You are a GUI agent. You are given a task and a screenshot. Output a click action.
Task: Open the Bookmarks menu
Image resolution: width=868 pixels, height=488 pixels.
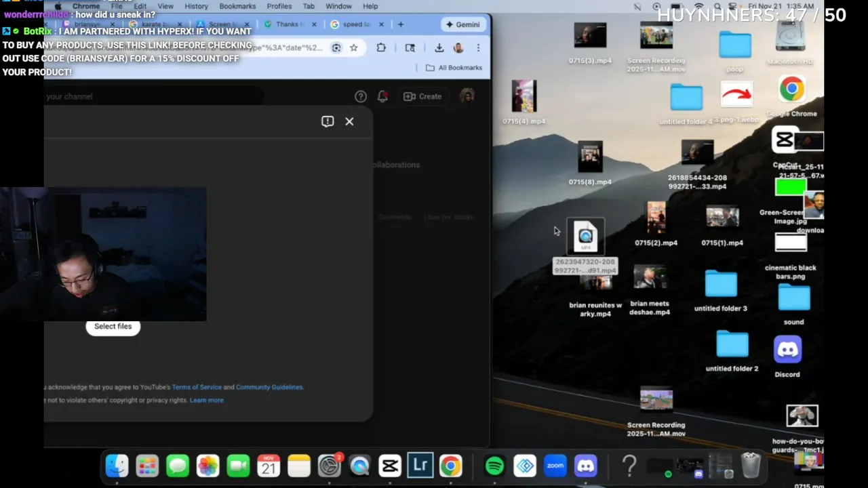pos(237,6)
